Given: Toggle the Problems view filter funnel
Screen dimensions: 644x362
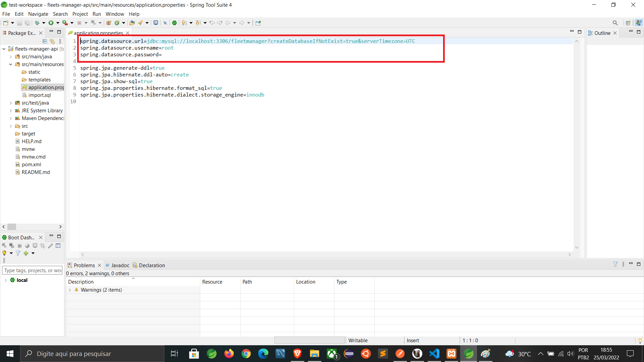Looking at the screenshot, I should 615,264.
